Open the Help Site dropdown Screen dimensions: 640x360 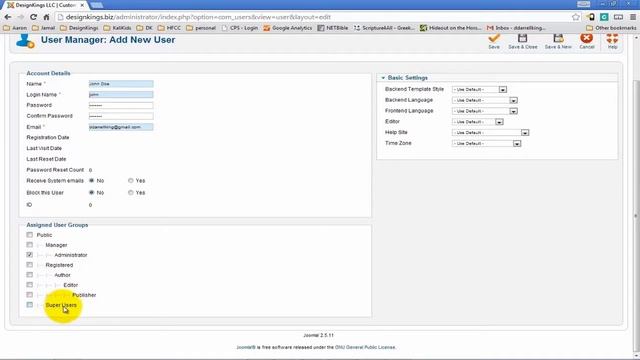pyautogui.click(x=490, y=133)
